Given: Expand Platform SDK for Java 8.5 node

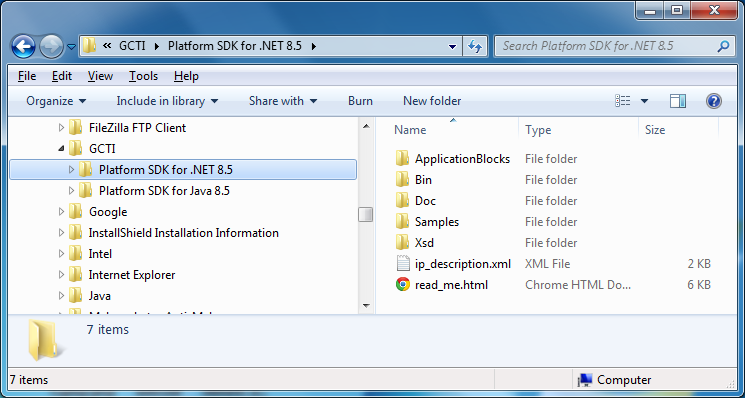Looking at the screenshot, I should pos(71,190).
